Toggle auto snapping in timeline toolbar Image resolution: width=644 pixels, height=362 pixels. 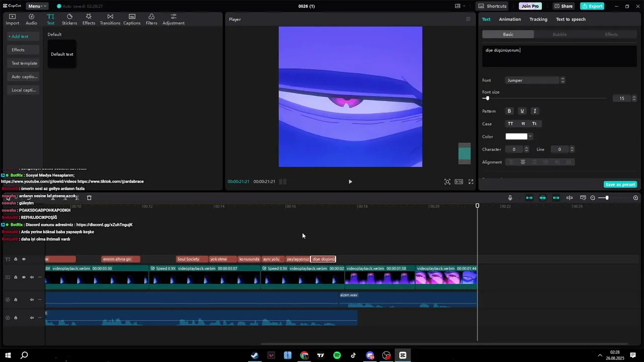click(542, 198)
